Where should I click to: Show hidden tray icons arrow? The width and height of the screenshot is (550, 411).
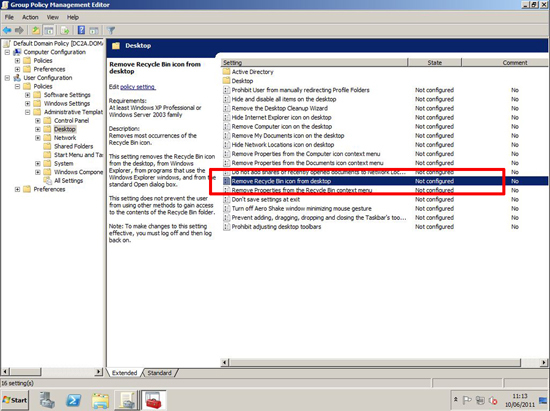[x=456, y=399]
